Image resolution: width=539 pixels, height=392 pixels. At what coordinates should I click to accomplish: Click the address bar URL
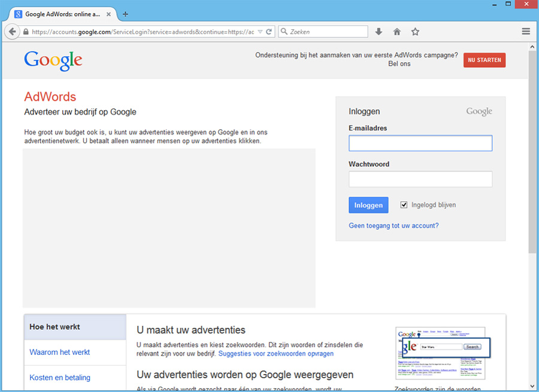[143, 32]
